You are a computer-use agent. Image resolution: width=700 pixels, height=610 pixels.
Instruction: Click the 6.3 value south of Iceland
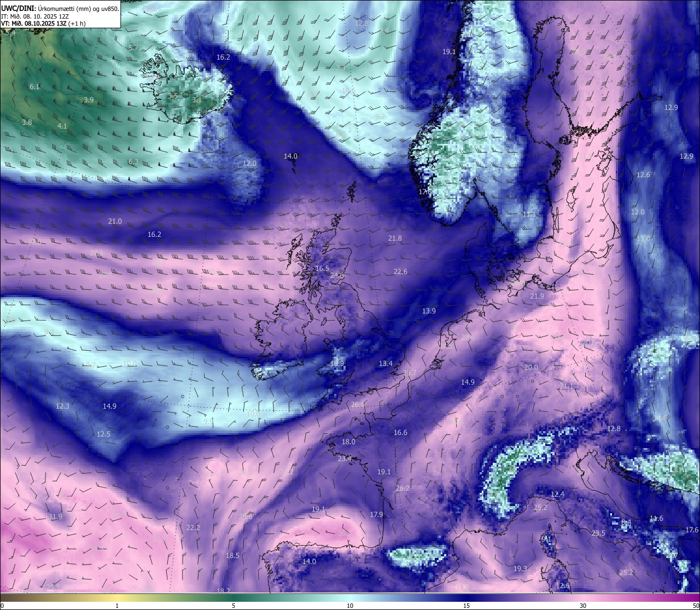tap(133, 162)
